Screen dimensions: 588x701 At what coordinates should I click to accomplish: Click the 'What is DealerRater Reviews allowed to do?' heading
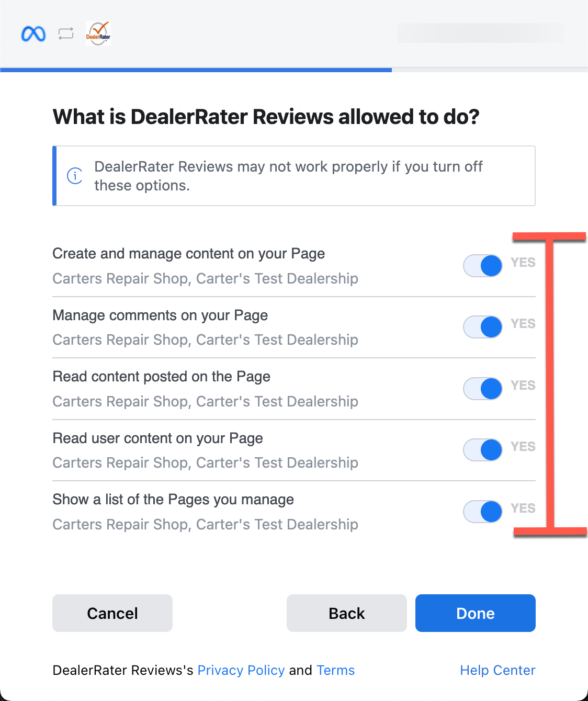pyautogui.click(x=266, y=117)
